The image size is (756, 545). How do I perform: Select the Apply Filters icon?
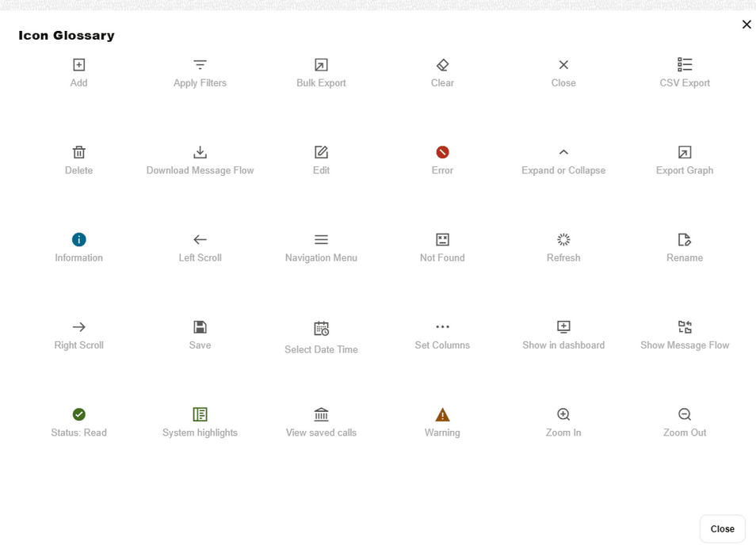(x=200, y=64)
